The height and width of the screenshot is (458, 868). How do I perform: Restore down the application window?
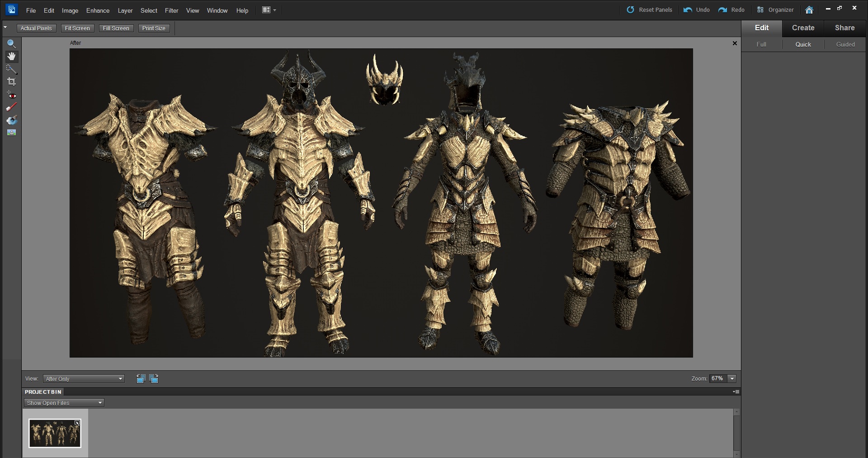pyautogui.click(x=840, y=8)
